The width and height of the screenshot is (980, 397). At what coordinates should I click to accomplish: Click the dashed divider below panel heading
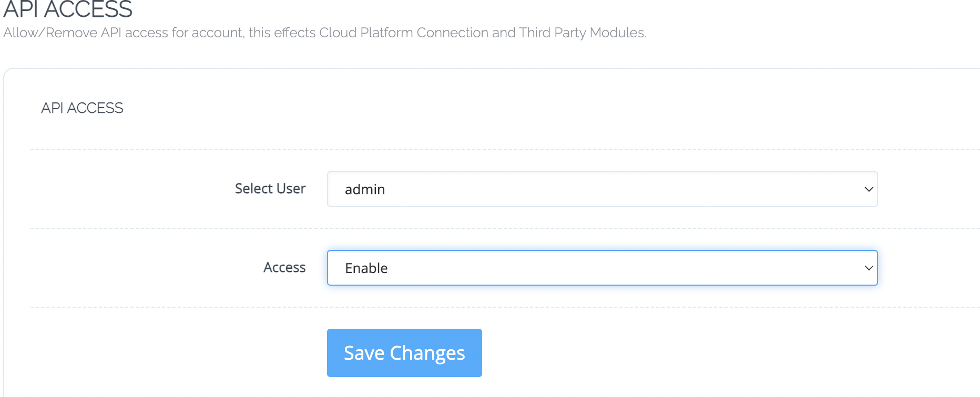[x=505, y=150]
